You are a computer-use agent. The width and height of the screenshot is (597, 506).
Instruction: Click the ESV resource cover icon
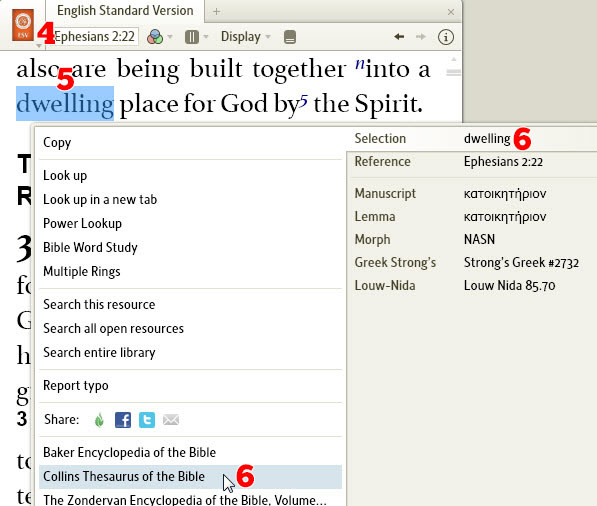(23, 25)
